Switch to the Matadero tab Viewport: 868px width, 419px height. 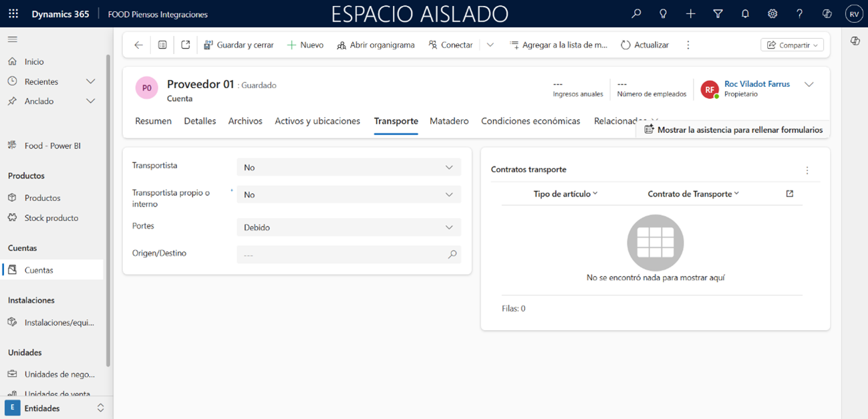click(x=449, y=121)
